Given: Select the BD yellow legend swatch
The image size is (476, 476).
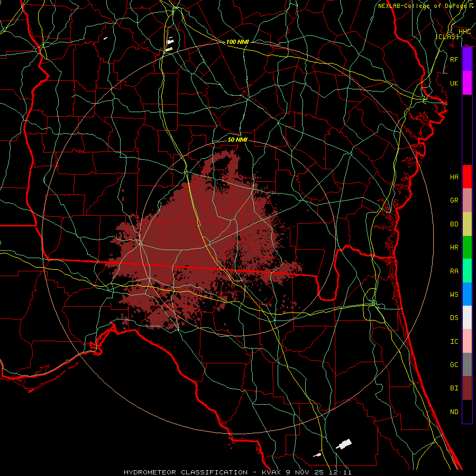Looking at the screenshot, I should [x=467, y=224].
